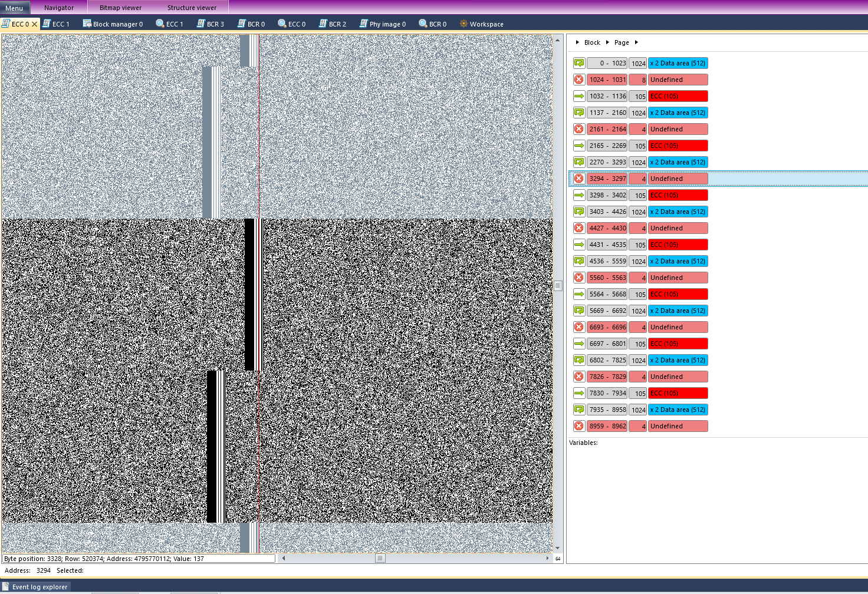Expand the arrow after Page label
This screenshot has width=868, height=594.
636,42
